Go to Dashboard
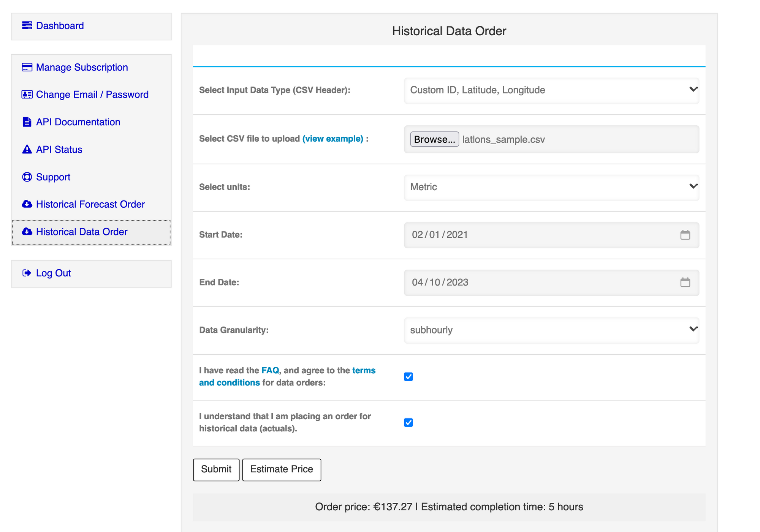The image size is (760, 532). point(60,25)
